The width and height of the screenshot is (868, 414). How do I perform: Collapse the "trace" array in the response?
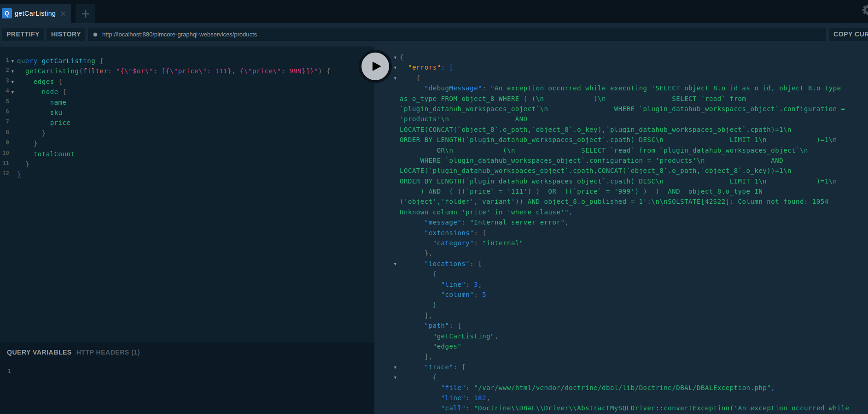(x=395, y=367)
